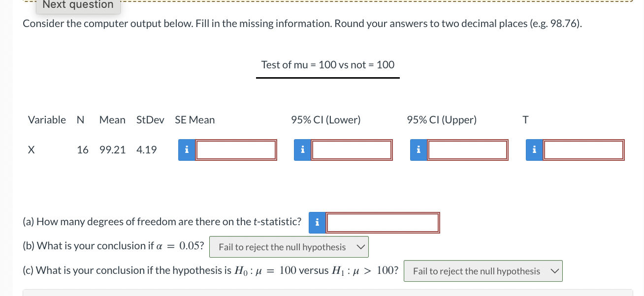The image size is (644, 296).
Task: Click the info icon for the degrees of freedom question
Action: click(317, 222)
